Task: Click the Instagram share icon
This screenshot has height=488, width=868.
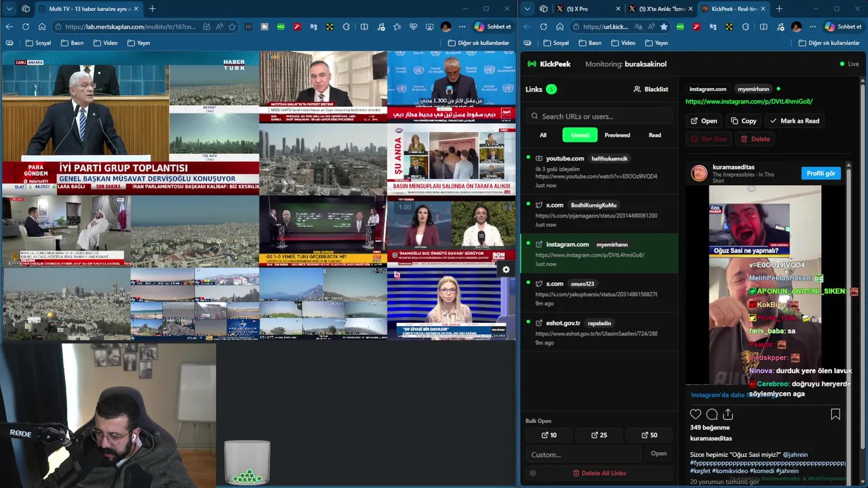Action: coord(728,414)
